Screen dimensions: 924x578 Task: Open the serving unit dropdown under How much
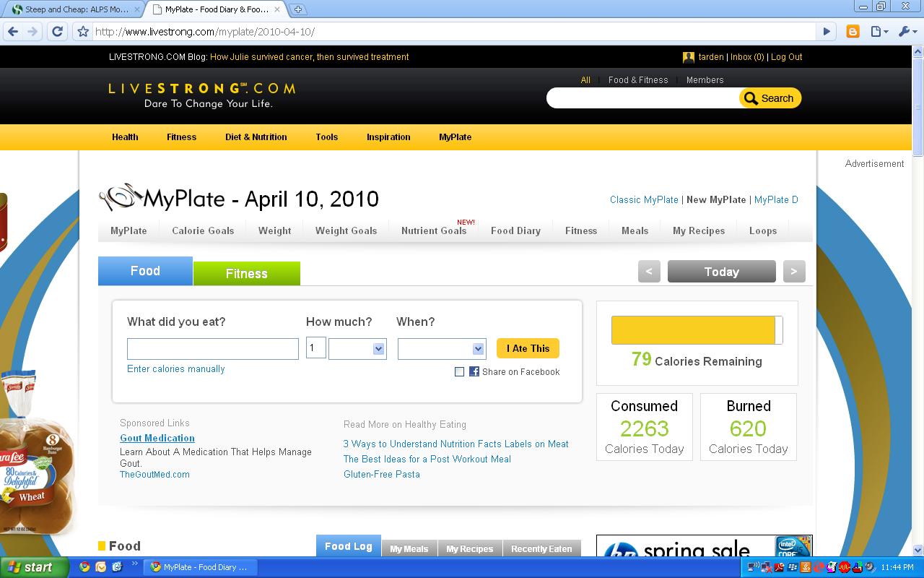(357, 348)
